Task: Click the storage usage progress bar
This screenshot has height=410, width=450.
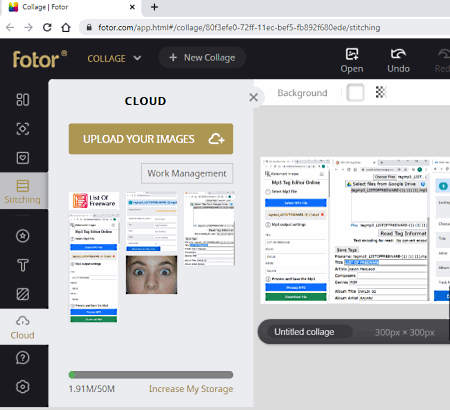Action: click(x=151, y=375)
